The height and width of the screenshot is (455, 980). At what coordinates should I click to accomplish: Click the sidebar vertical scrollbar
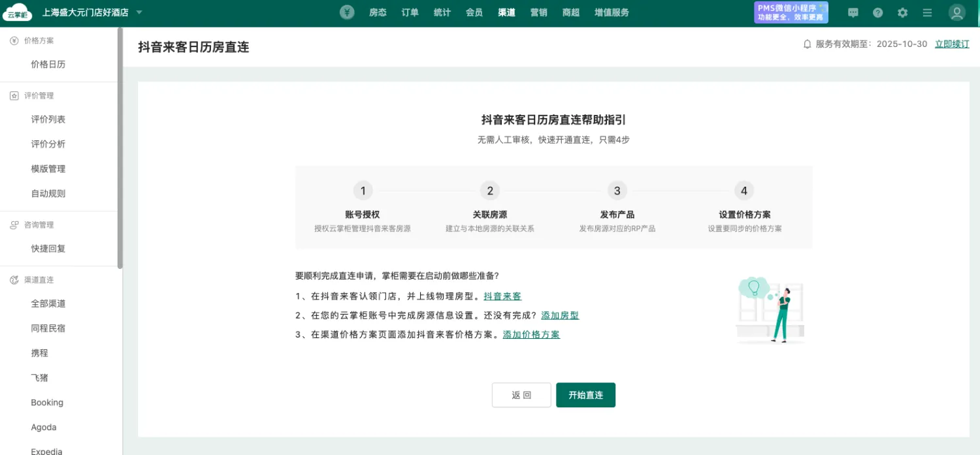pos(120,148)
